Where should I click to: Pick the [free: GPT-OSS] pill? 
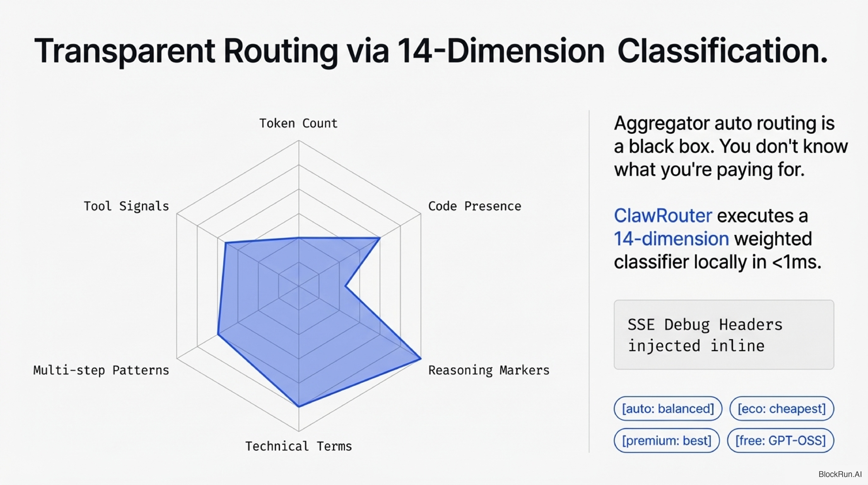pyautogui.click(x=780, y=440)
